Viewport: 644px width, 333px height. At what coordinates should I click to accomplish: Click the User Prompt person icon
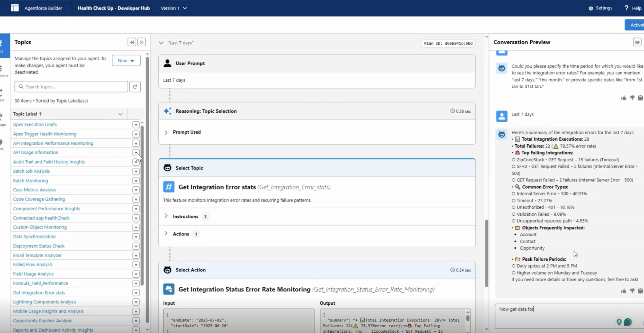167,63
